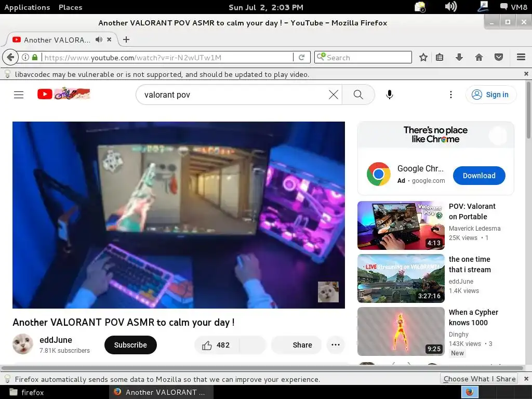Click the green padlock security icon
This screenshot has width=532, height=399.
(35, 57)
